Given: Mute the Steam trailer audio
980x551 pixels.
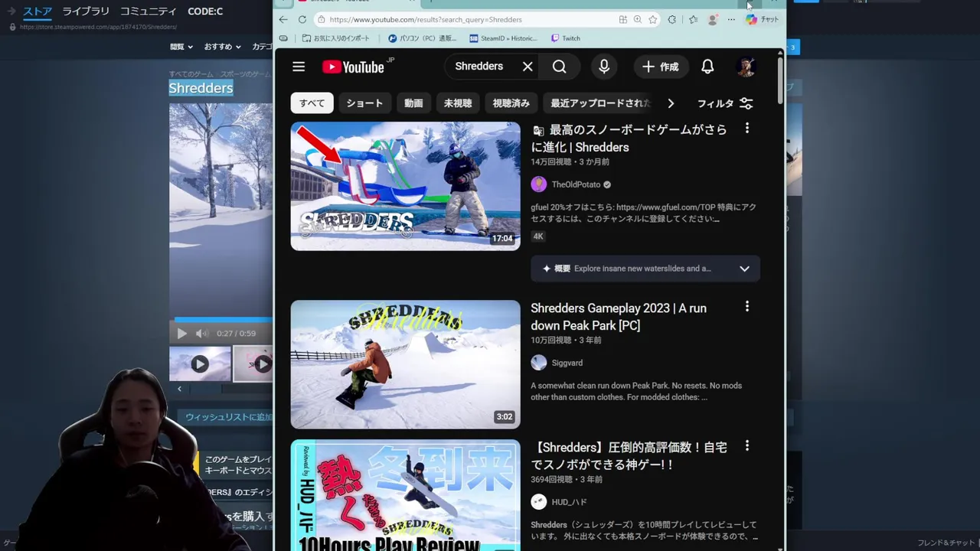Looking at the screenshot, I should tap(201, 333).
